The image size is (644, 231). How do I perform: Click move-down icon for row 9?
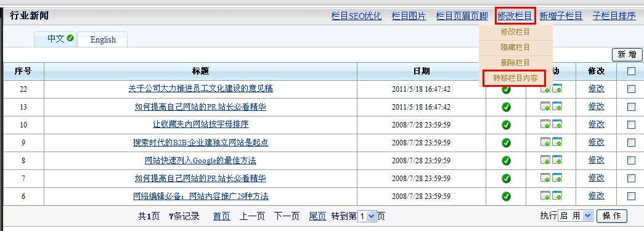[557, 142]
